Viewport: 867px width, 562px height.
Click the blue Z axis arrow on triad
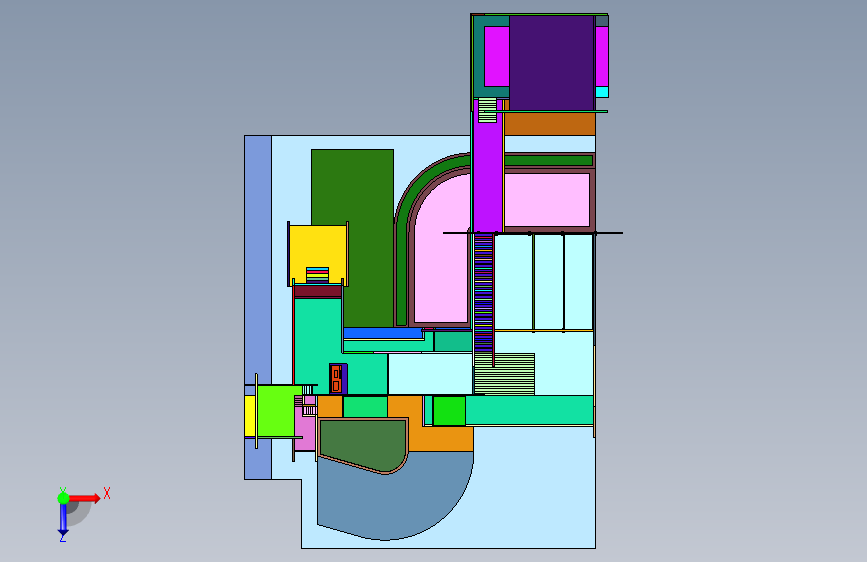tap(63, 520)
